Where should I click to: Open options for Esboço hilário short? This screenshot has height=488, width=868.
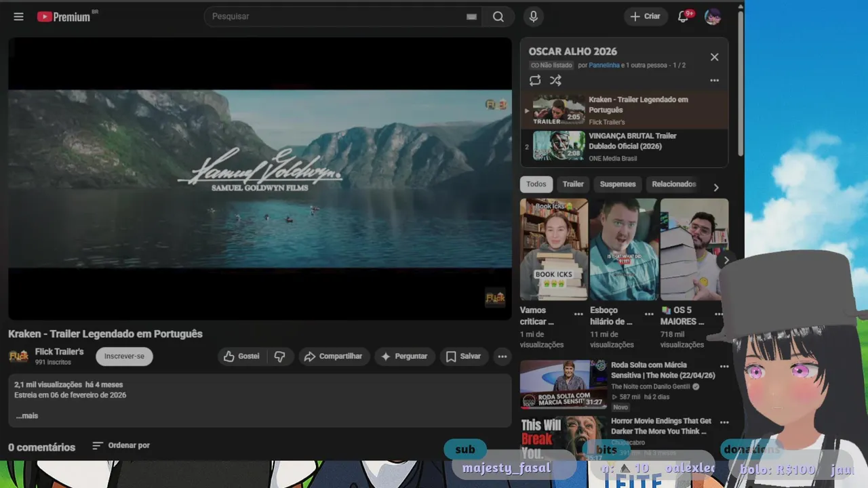[649, 314]
